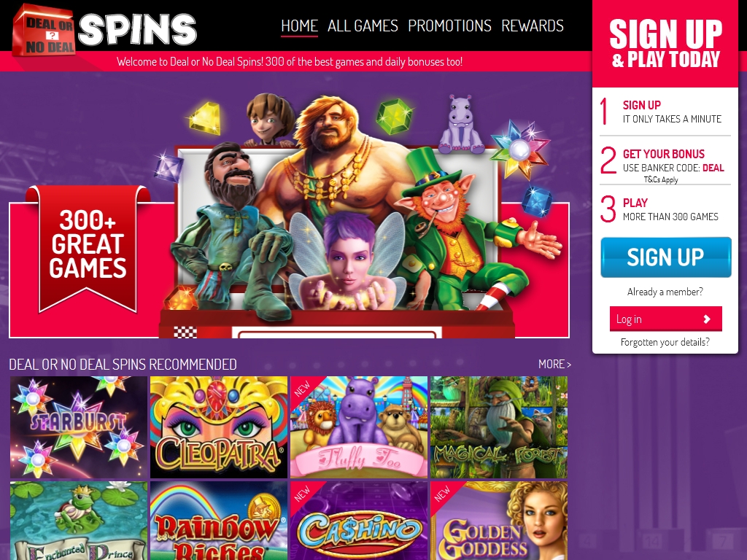Viewport: 747px width, 560px height.
Task: Play the Cashino game tile
Action: pos(359,521)
